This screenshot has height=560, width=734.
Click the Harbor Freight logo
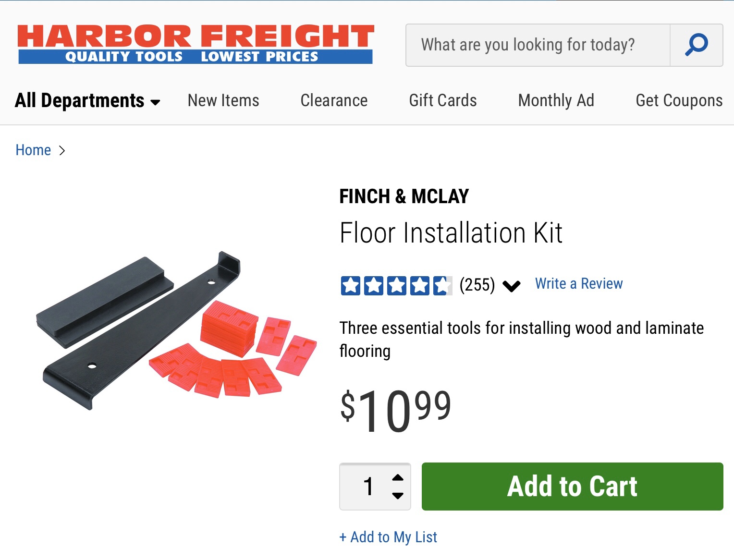coord(196,44)
